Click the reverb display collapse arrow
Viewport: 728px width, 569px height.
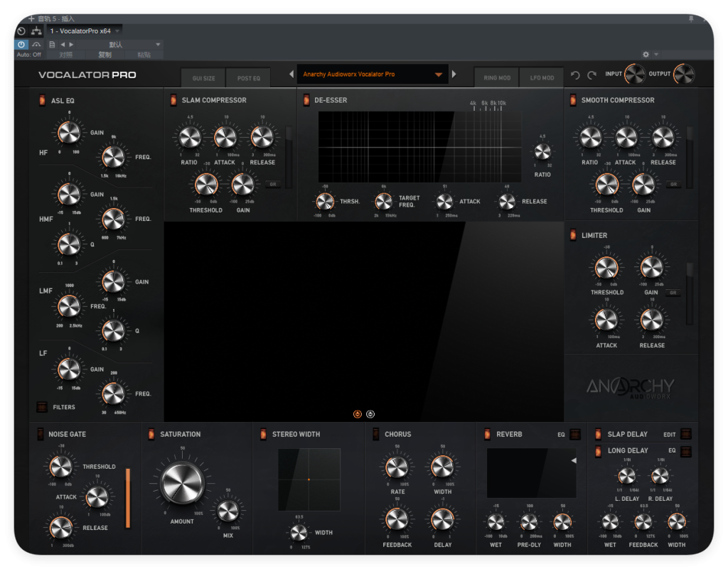574,460
